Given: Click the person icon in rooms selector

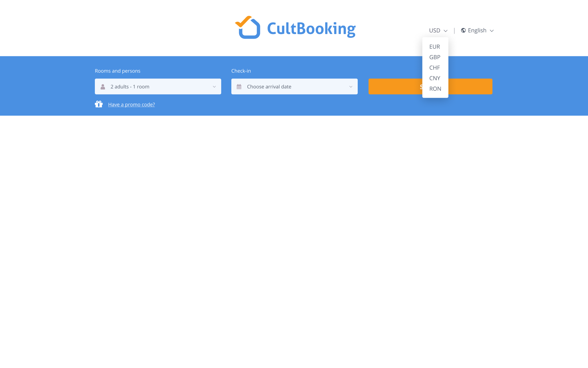Looking at the screenshot, I should pyautogui.click(x=103, y=86).
